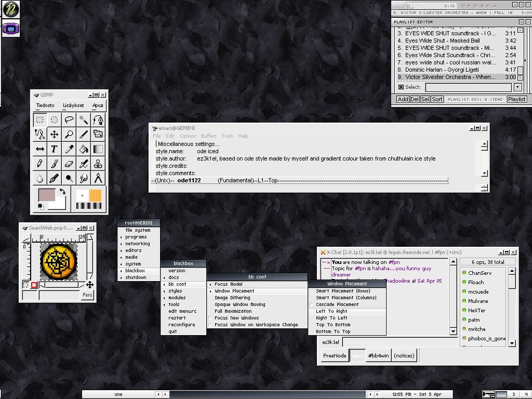Open the active brush selector
Screen dimensions: 532x399
tap(82, 195)
